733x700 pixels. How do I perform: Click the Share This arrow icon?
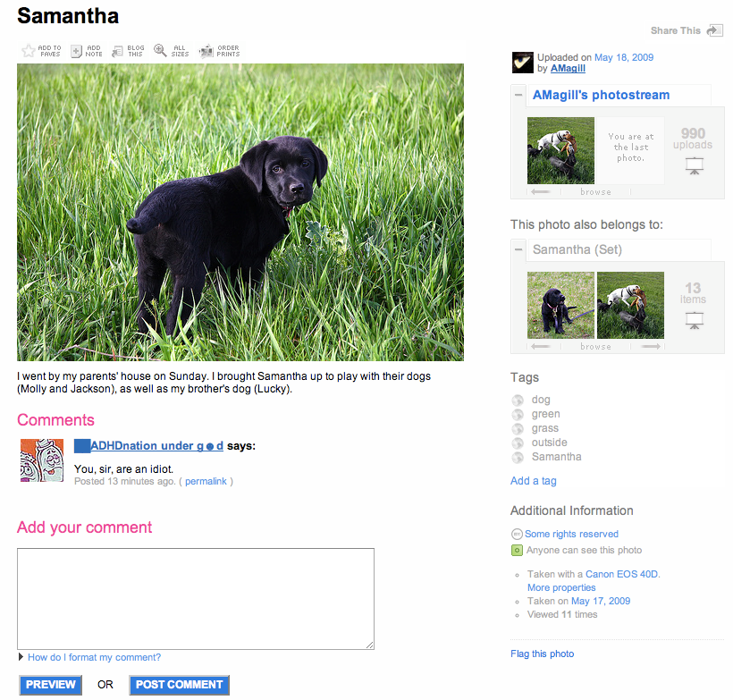tap(715, 31)
